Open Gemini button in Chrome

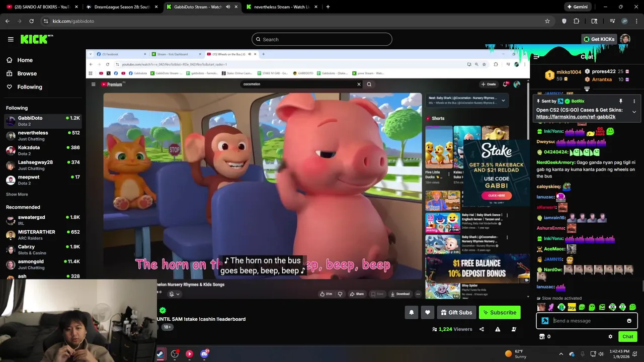point(577,7)
